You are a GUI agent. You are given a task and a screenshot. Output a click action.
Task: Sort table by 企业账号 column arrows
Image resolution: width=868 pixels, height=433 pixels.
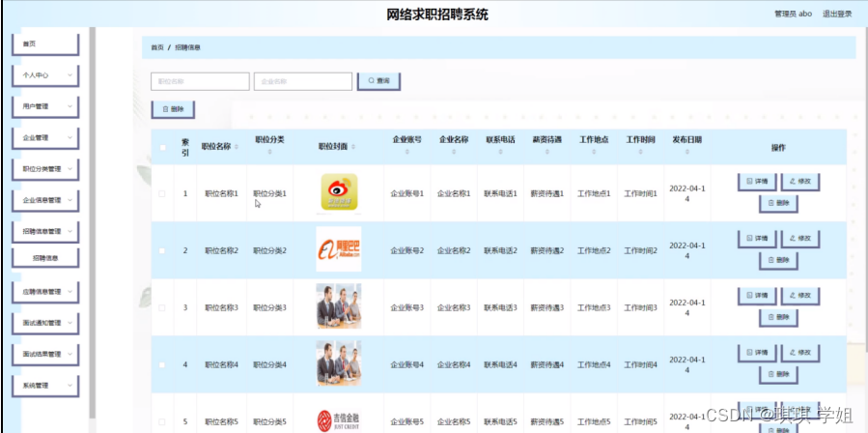(x=406, y=152)
